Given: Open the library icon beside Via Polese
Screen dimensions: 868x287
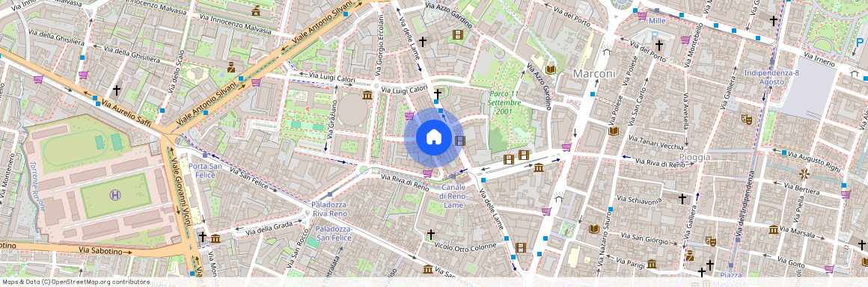Looking at the screenshot, I should pyautogui.click(x=614, y=131).
